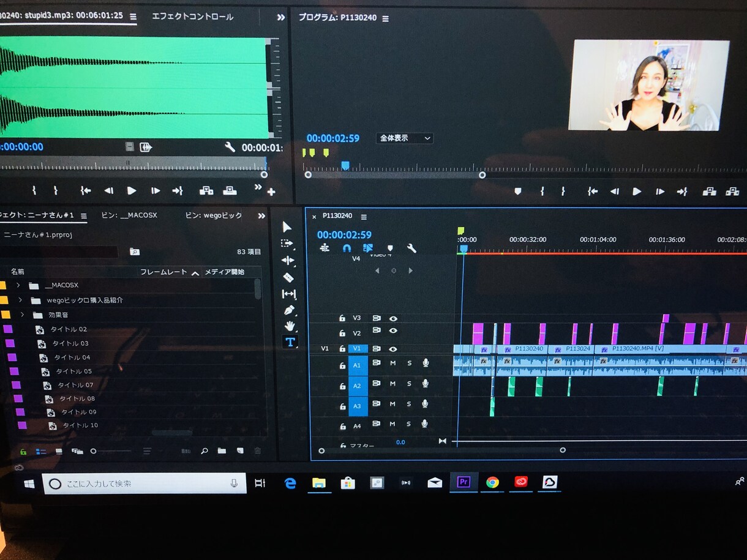Expand the __MACOSX bin
This screenshot has width=747, height=560.
[x=18, y=285]
